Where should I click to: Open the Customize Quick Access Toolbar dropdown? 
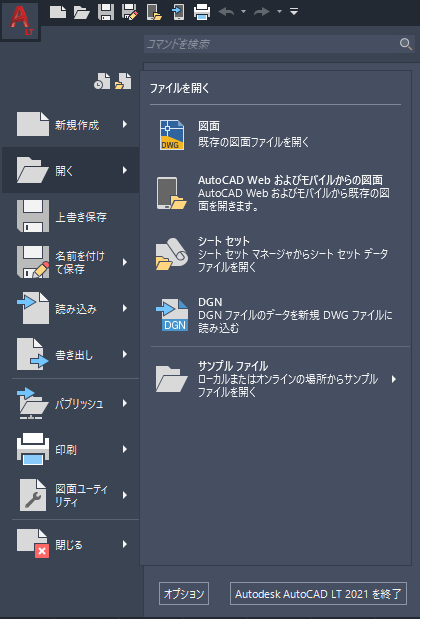(294, 12)
